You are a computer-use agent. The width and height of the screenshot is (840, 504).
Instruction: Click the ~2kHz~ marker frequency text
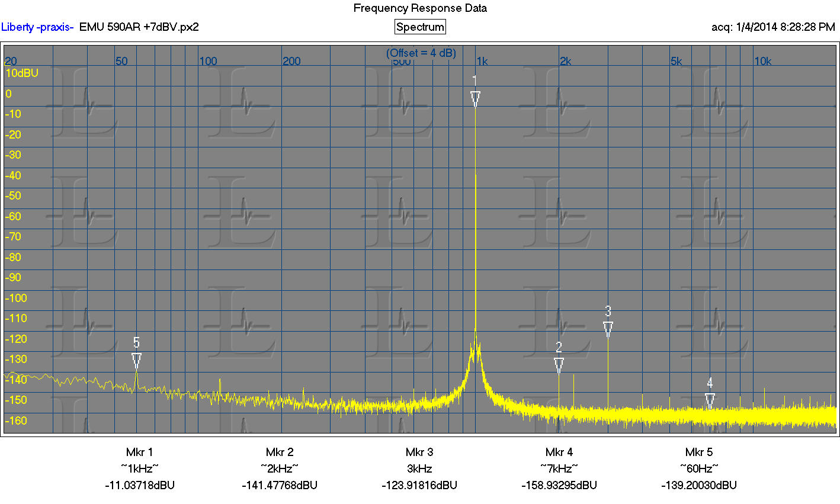pos(280,469)
